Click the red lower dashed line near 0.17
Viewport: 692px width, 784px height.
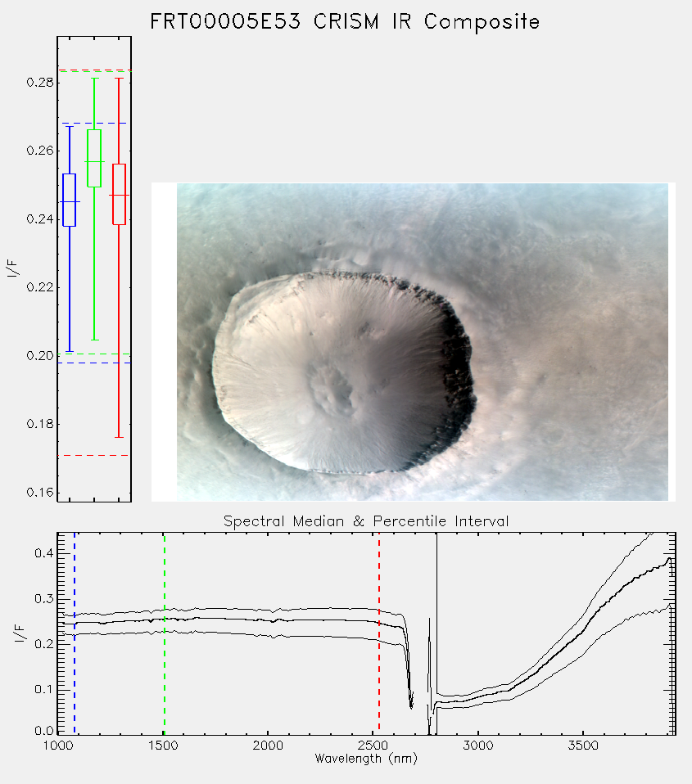click(94, 456)
